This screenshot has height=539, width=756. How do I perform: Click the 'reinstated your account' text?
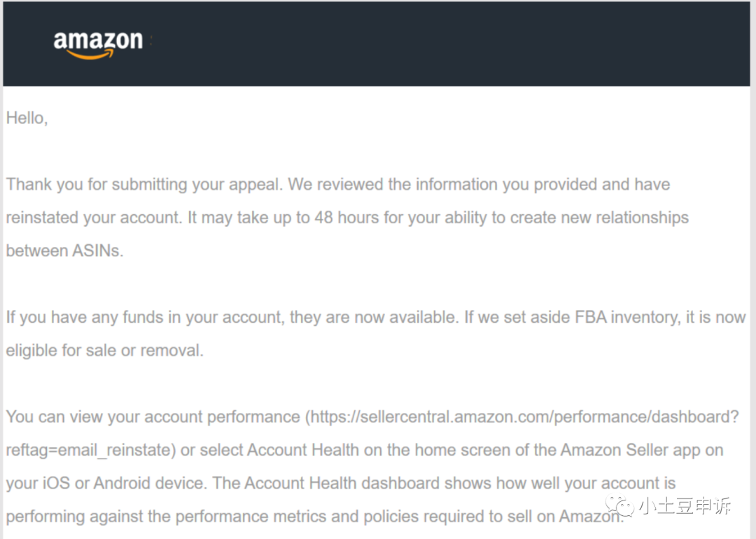point(94,218)
